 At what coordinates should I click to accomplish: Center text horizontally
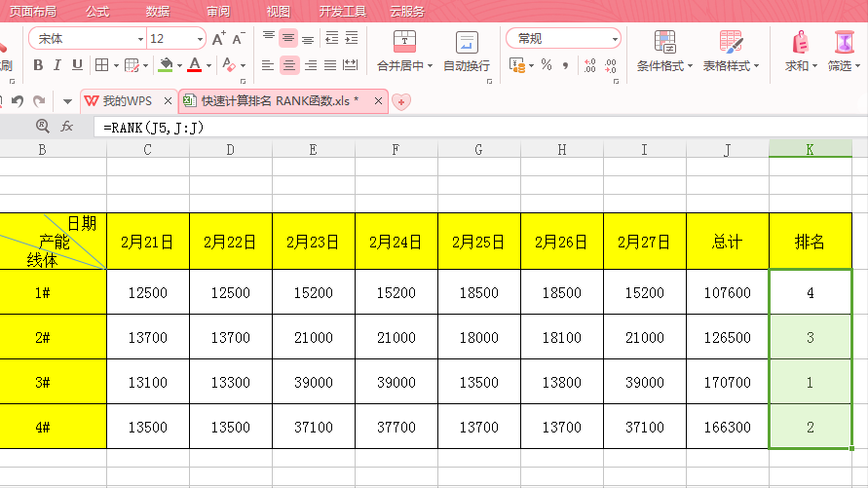coord(289,65)
